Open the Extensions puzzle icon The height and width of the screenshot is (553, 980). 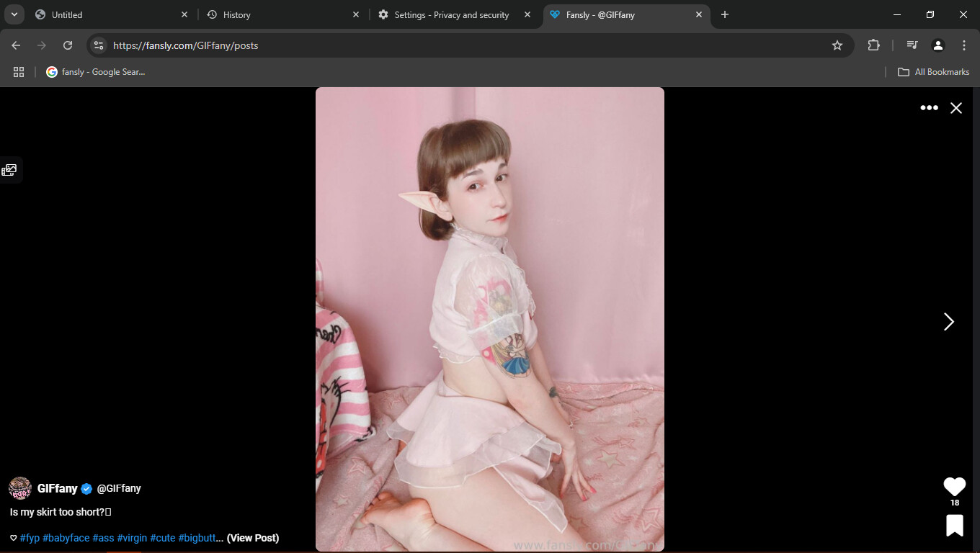click(x=873, y=45)
